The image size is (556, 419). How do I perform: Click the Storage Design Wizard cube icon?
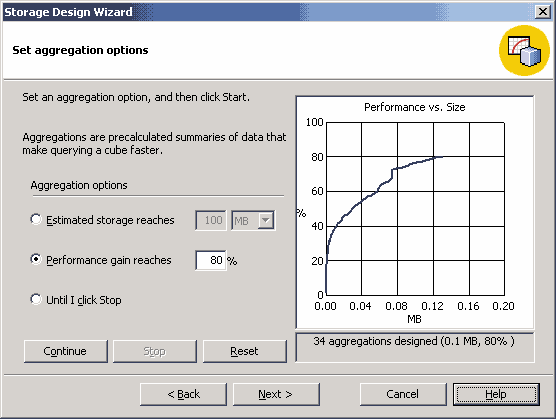[x=524, y=50]
